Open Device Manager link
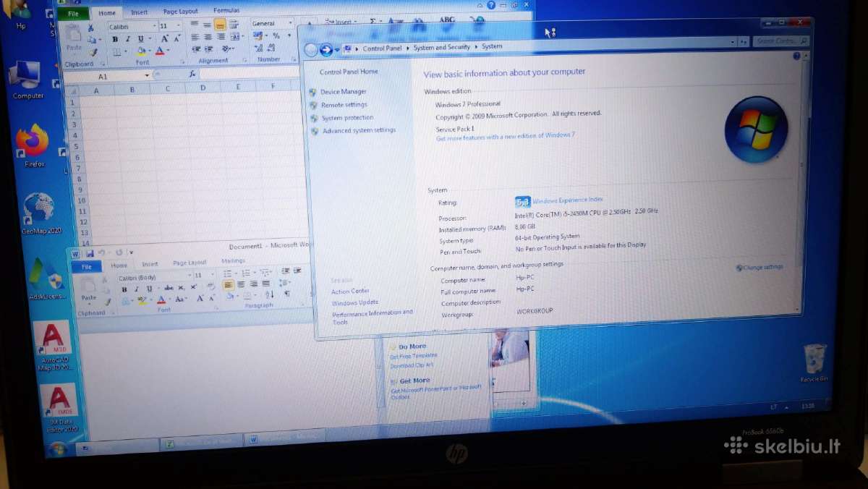 [344, 92]
